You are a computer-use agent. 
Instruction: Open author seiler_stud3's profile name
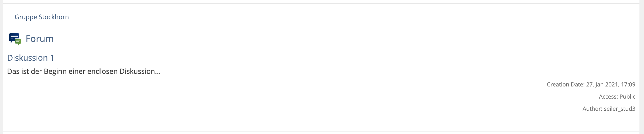coord(620,109)
